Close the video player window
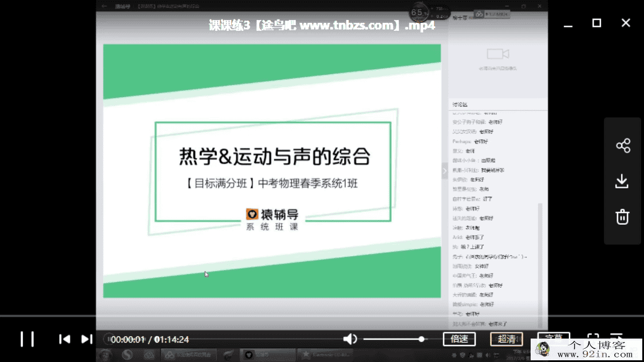Image resolution: width=644 pixels, height=362 pixels. [x=626, y=23]
